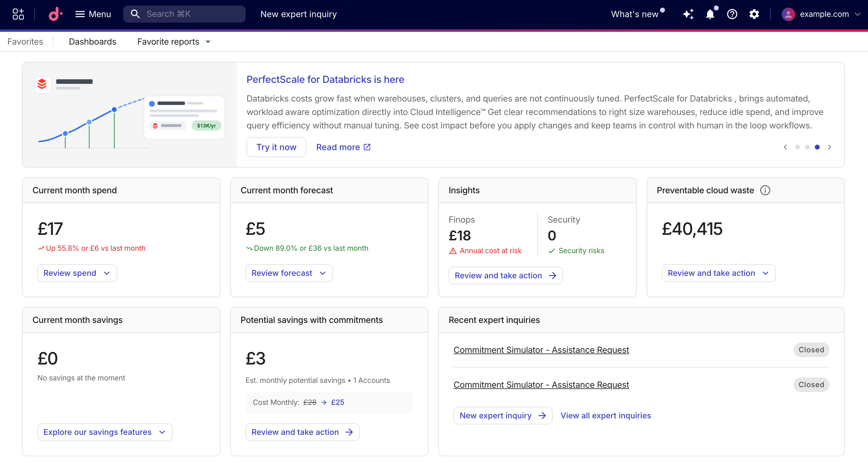Click the Security 0 value
Image resolution: width=868 pixels, height=463 pixels.
551,235
